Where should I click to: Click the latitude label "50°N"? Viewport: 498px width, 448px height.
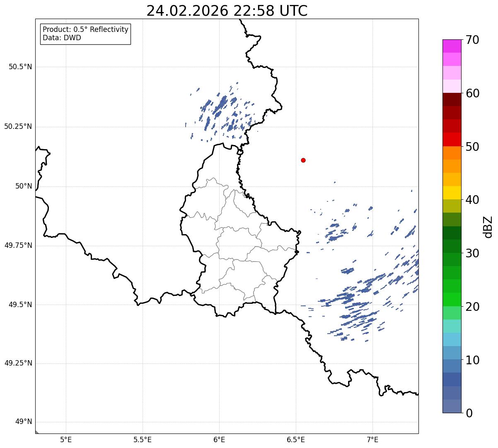(24, 186)
